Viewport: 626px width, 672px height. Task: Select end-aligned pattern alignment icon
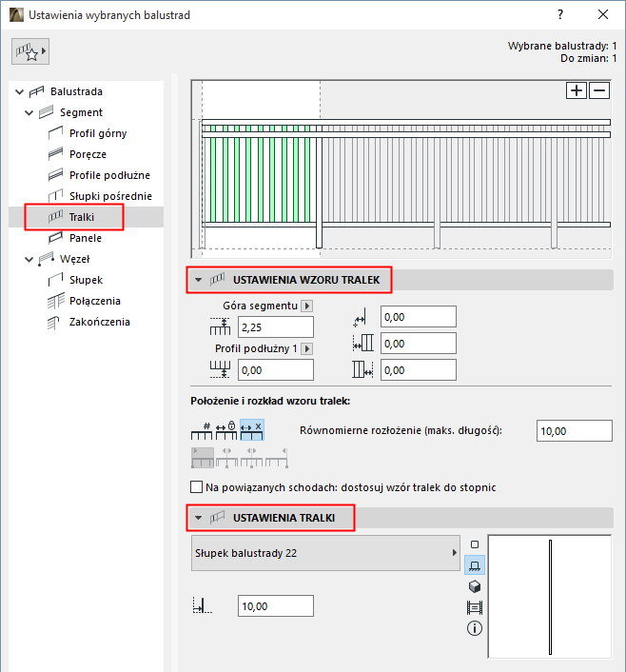(x=276, y=458)
